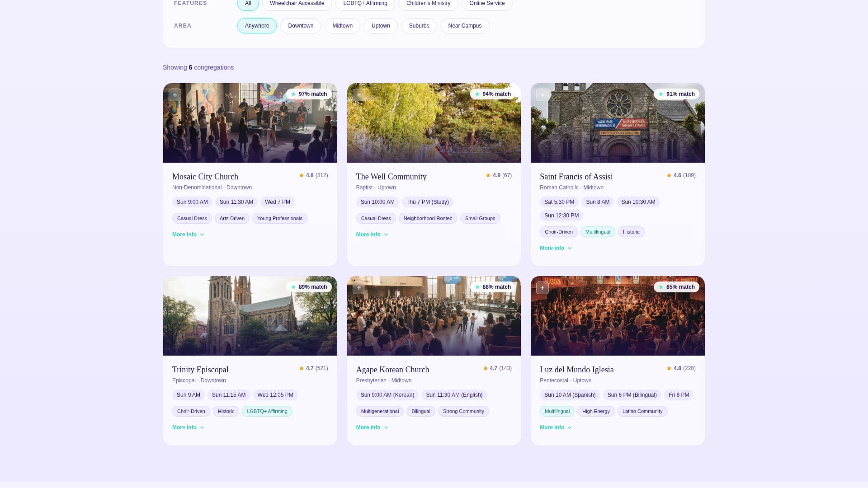Click Agape Korean Church 4.7 star rating
The height and width of the screenshot is (488, 868).
(497, 368)
